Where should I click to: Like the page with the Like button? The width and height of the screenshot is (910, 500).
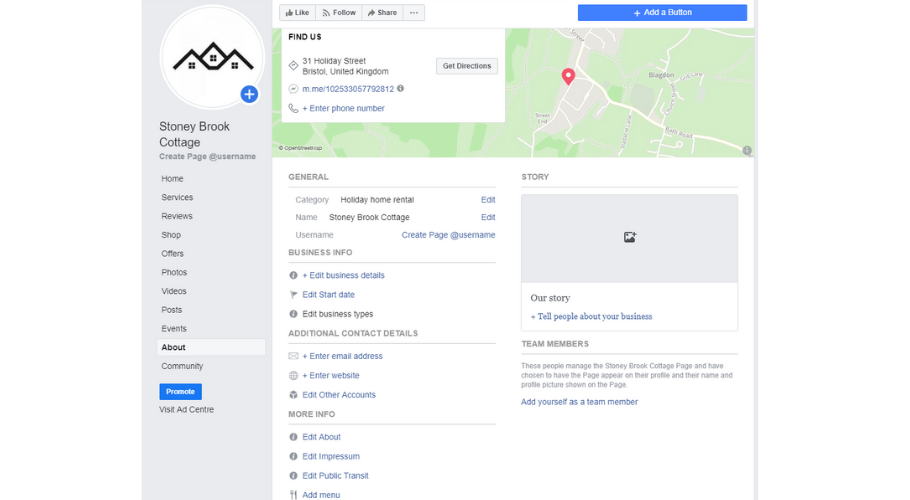click(297, 13)
